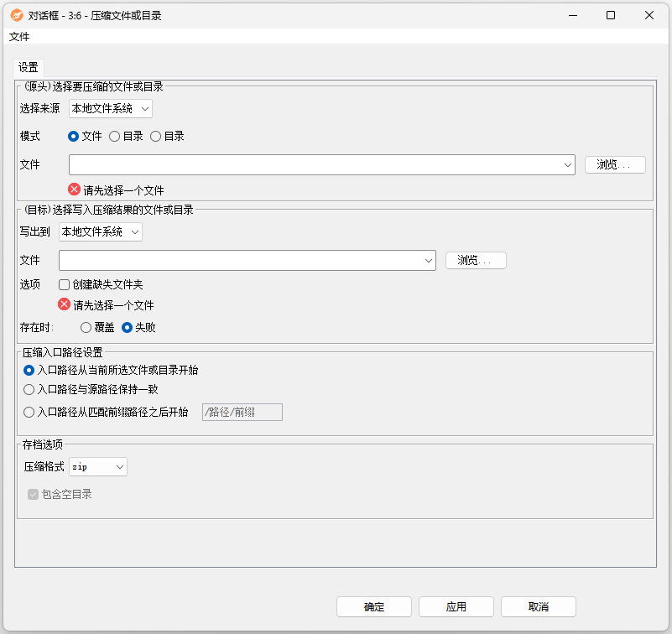Click into the target file path field
Image resolution: width=672 pixels, height=634 pixels.
click(x=241, y=260)
